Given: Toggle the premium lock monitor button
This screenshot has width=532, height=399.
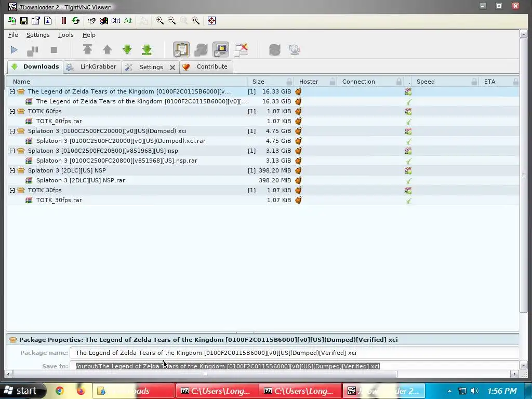Looking at the screenshot, I should (x=221, y=49).
